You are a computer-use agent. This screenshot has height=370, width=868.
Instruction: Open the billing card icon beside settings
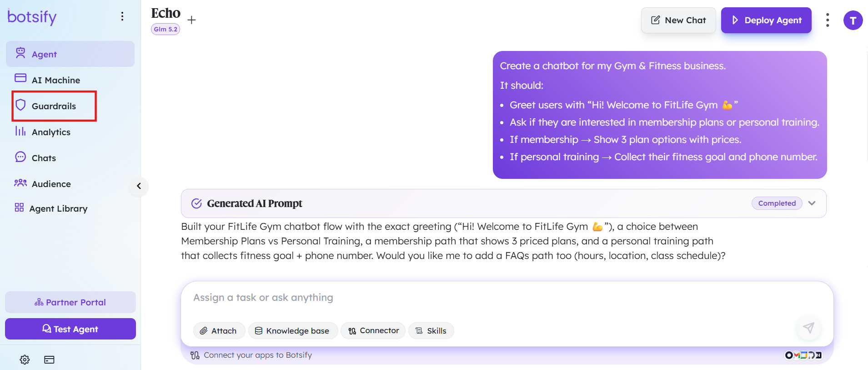point(49,360)
